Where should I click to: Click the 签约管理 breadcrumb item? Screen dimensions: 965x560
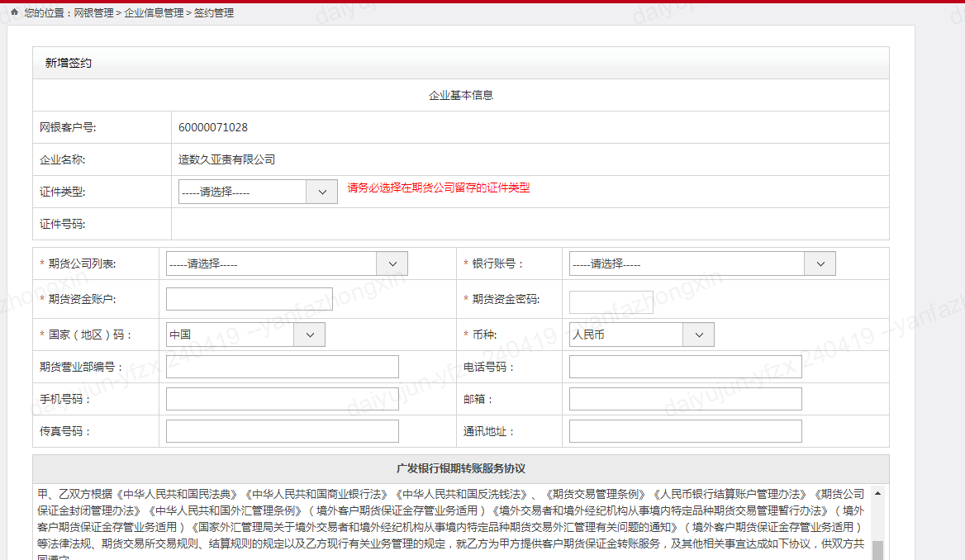pyautogui.click(x=214, y=13)
